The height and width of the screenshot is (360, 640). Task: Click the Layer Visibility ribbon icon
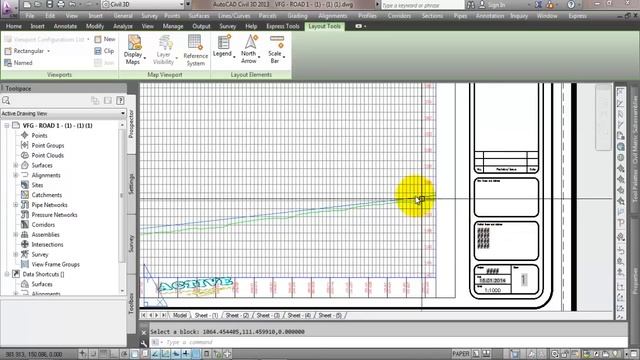(165, 43)
